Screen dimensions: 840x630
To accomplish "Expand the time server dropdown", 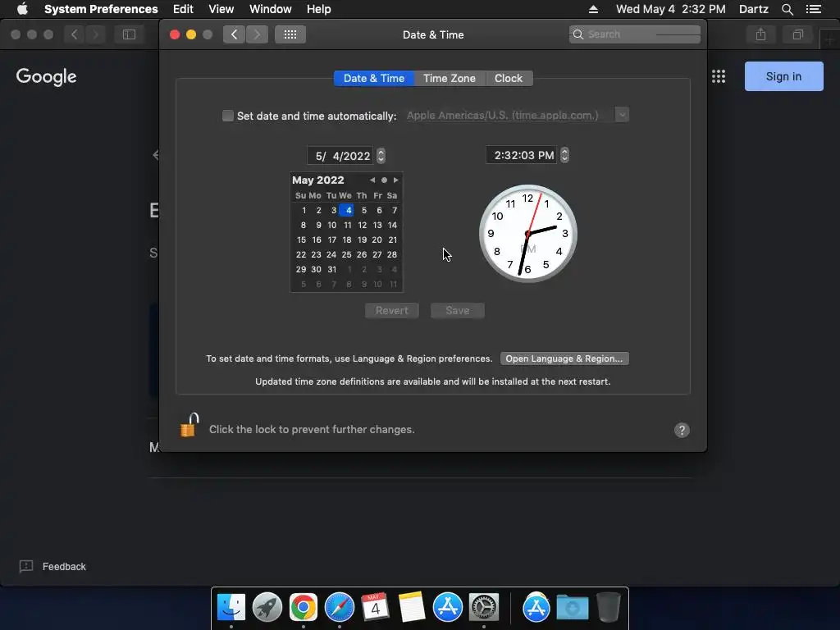I will click(622, 115).
